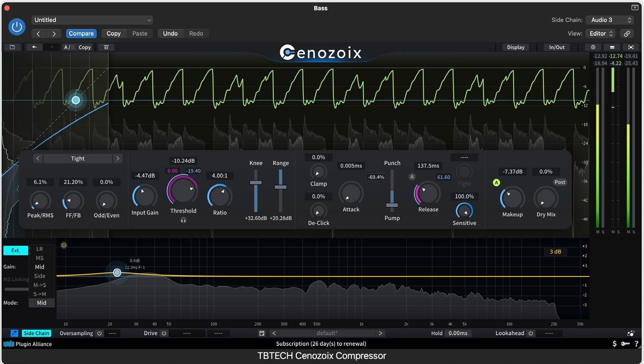Image resolution: width=644 pixels, height=364 pixels.
Task: Click the plugin redo arrow icon
Action: (51, 47)
